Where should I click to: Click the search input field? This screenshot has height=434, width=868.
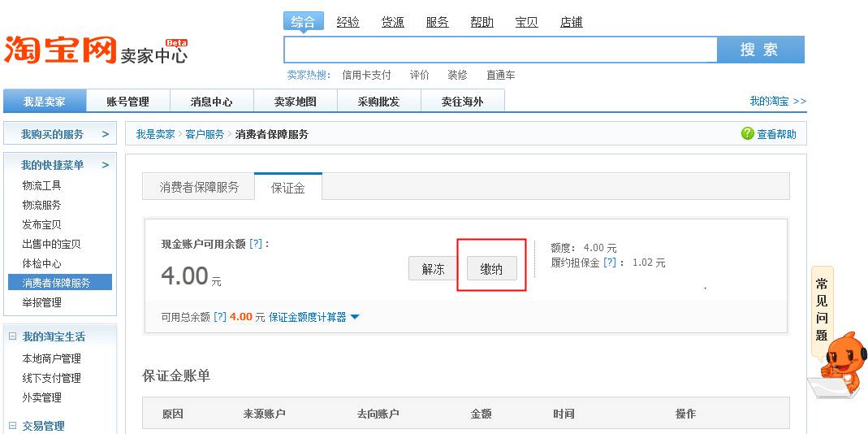pos(500,50)
